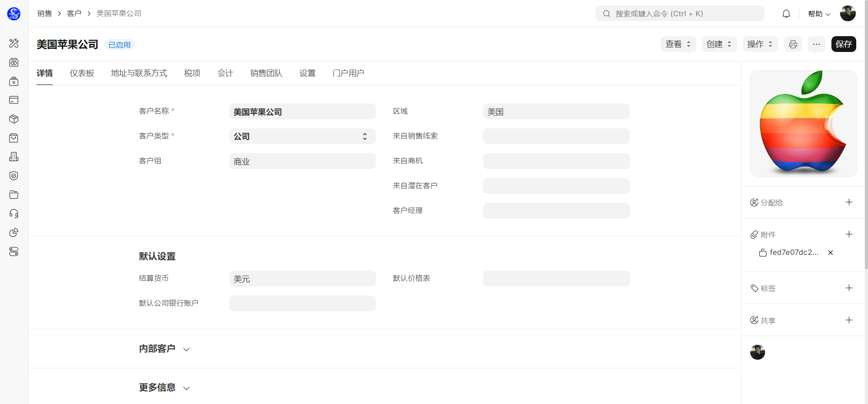Click the 客户经理 input field

(556, 211)
